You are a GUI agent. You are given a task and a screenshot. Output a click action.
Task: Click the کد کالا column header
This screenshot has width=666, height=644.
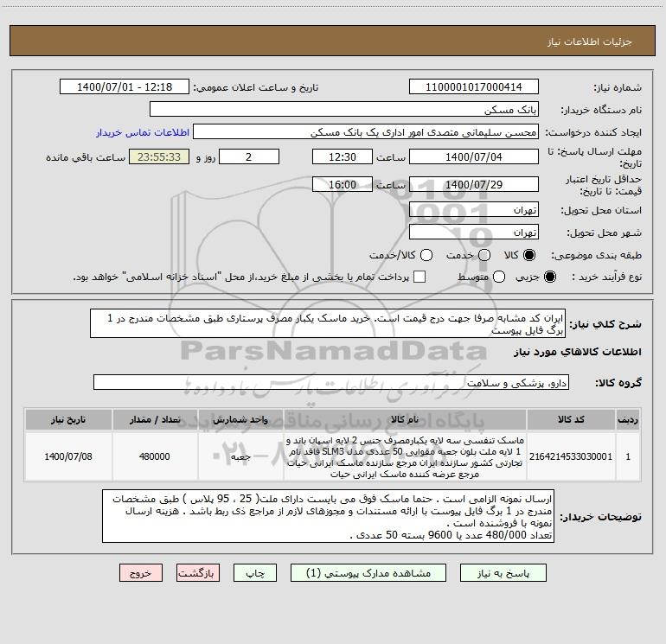pyautogui.click(x=571, y=420)
